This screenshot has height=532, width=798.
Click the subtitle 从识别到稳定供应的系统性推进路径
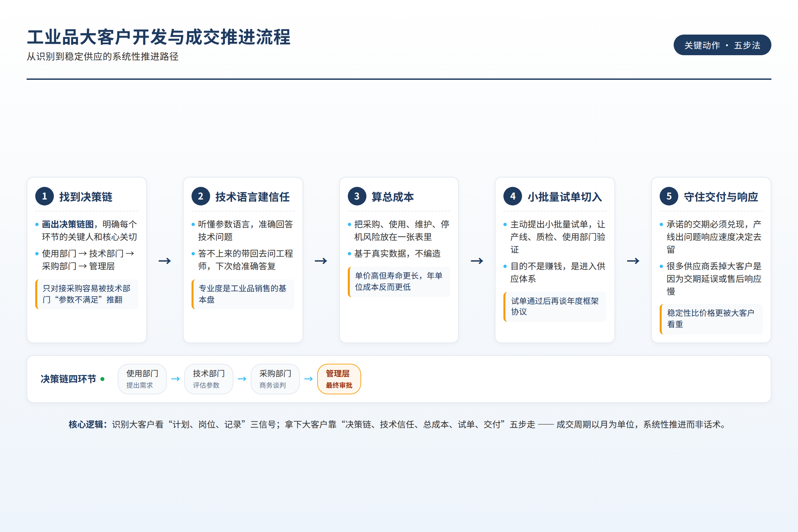103,56
